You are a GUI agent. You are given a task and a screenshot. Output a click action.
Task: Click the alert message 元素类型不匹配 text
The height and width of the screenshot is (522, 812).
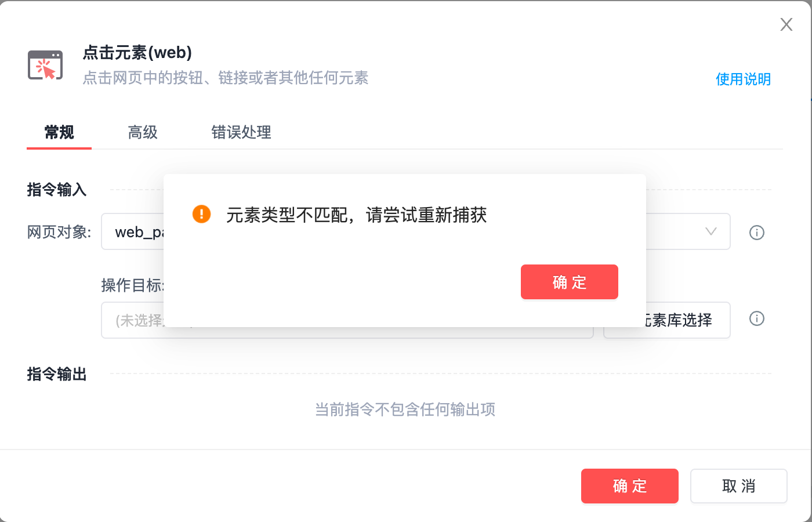tap(356, 215)
